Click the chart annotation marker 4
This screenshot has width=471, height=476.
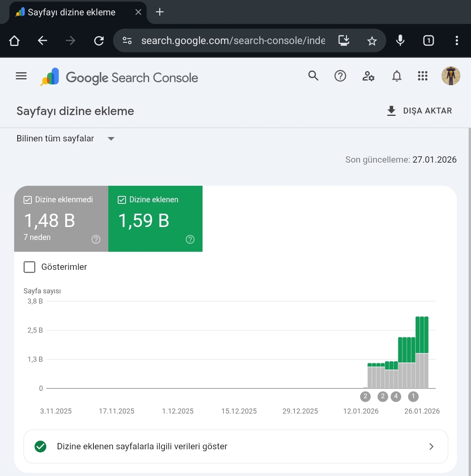point(396,396)
